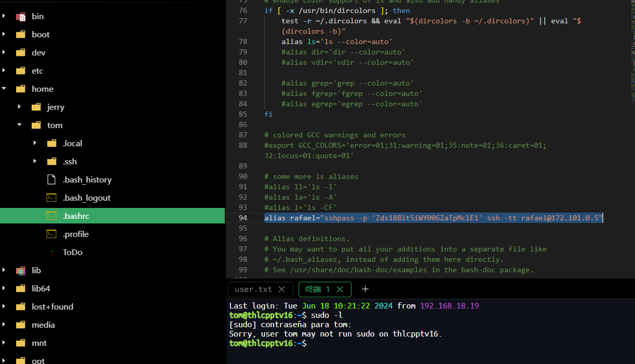The width and height of the screenshot is (635, 364).
Task: Expand the lost+found folder arrow
Action: pyautogui.click(x=4, y=307)
